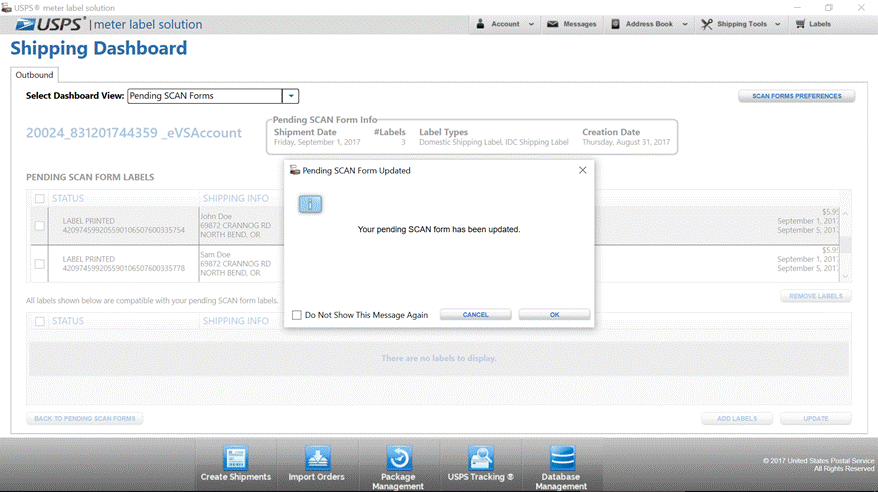This screenshot has height=492, width=878.
Task: Click the 'no labels to display' message
Action: [x=439, y=358]
